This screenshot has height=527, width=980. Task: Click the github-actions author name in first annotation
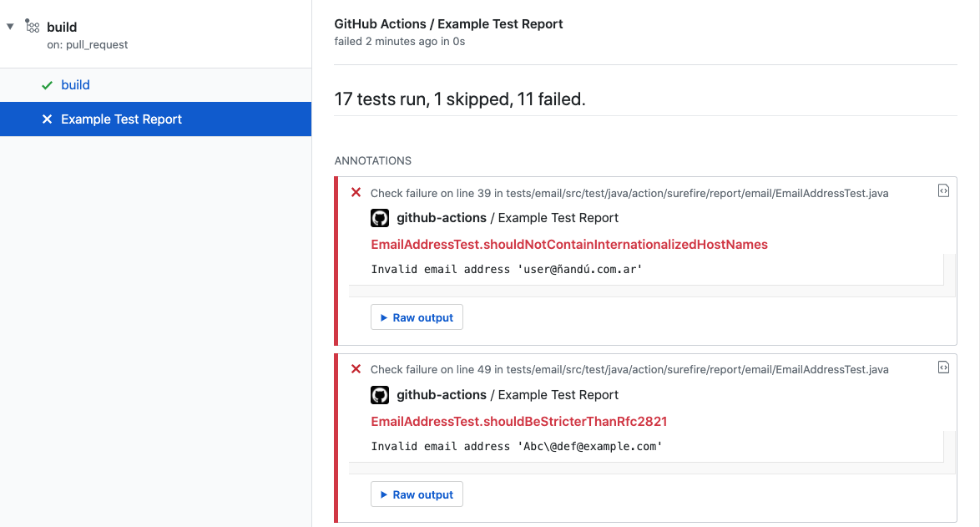click(x=441, y=218)
